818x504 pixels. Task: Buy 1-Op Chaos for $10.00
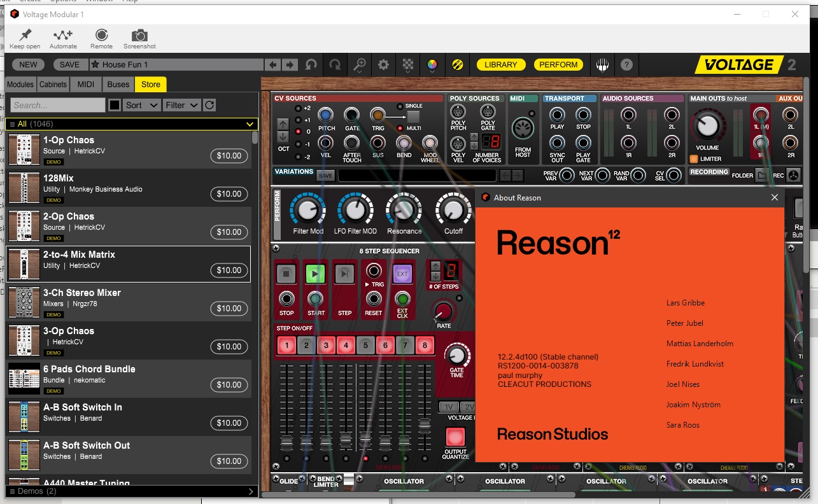(x=229, y=155)
